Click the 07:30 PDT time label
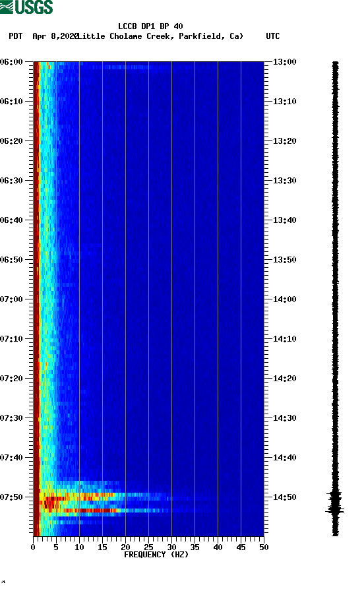This screenshot has height=589, width=364. 11,418
